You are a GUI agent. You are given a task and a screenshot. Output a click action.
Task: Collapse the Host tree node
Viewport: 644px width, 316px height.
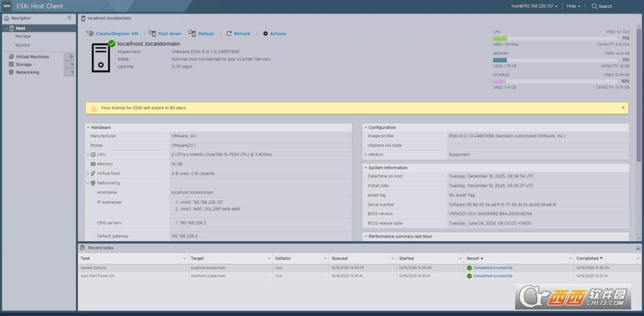[6, 28]
